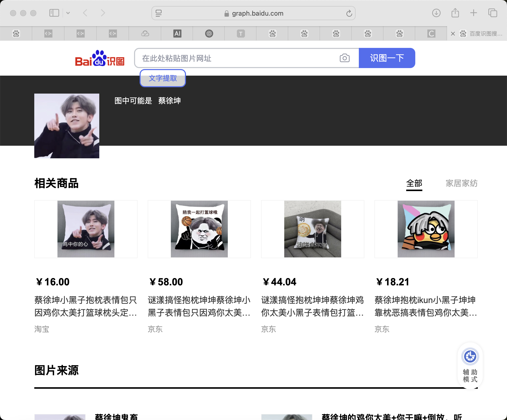Image resolution: width=507 pixels, height=420 pixels.
Task: Click the 文字提取 button
Action: [x=163, y=78]
